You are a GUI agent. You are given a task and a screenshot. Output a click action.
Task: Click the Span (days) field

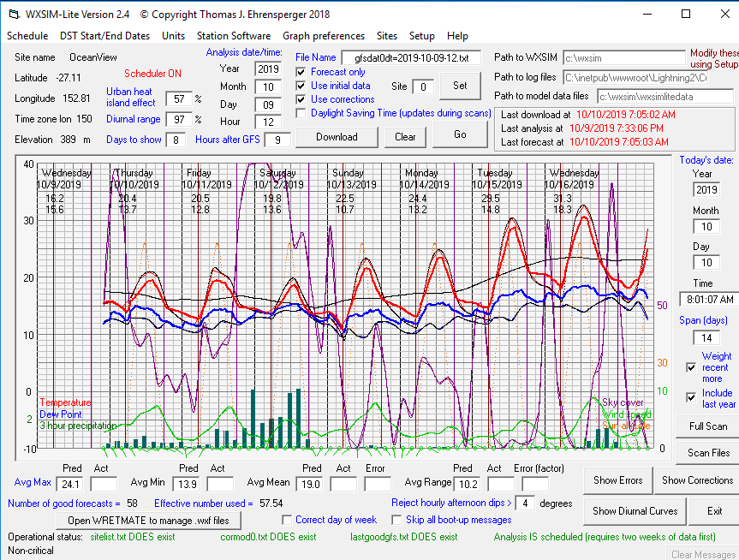[x=706, y=337]
